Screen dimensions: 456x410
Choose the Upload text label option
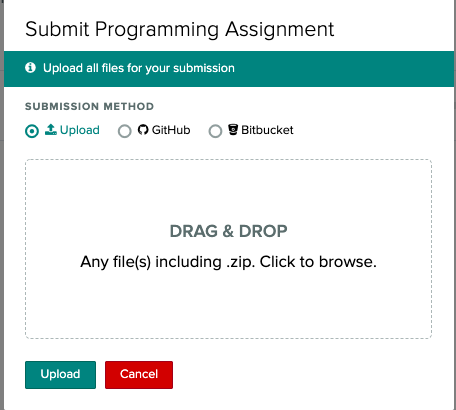click(x=80, y=130)
